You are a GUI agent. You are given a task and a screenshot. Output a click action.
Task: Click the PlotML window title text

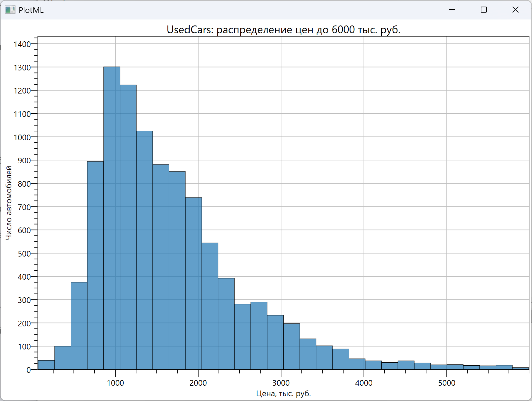point(31,10)
